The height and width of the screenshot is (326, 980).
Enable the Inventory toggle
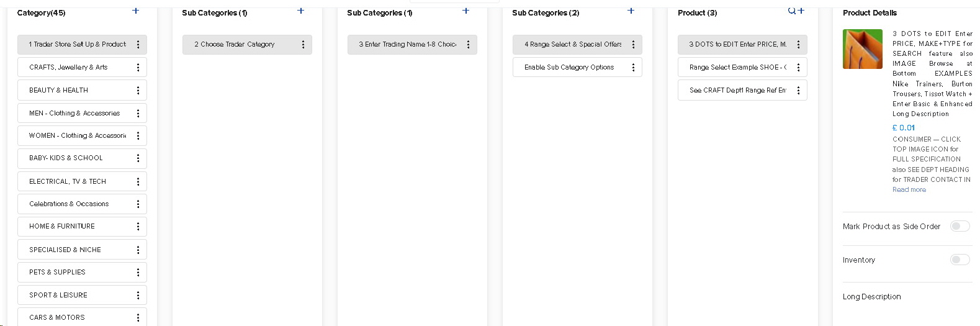[960, 260]
